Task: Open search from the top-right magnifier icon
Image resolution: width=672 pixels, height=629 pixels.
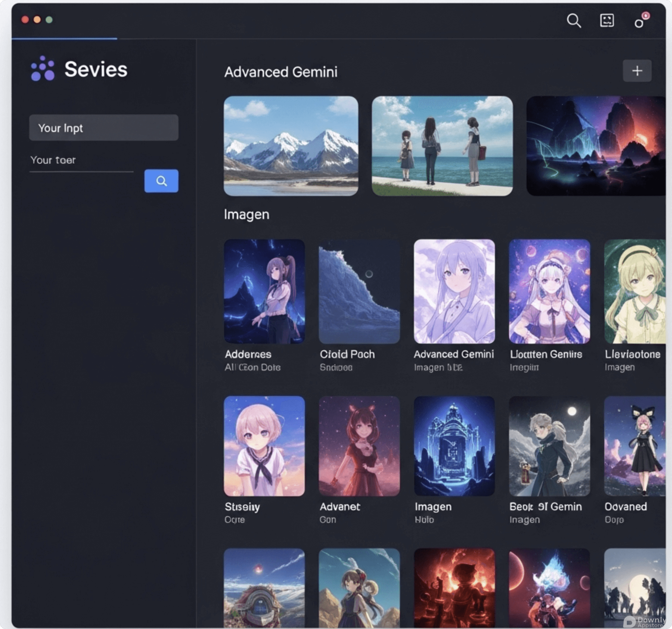Action: tap(574, 21)
